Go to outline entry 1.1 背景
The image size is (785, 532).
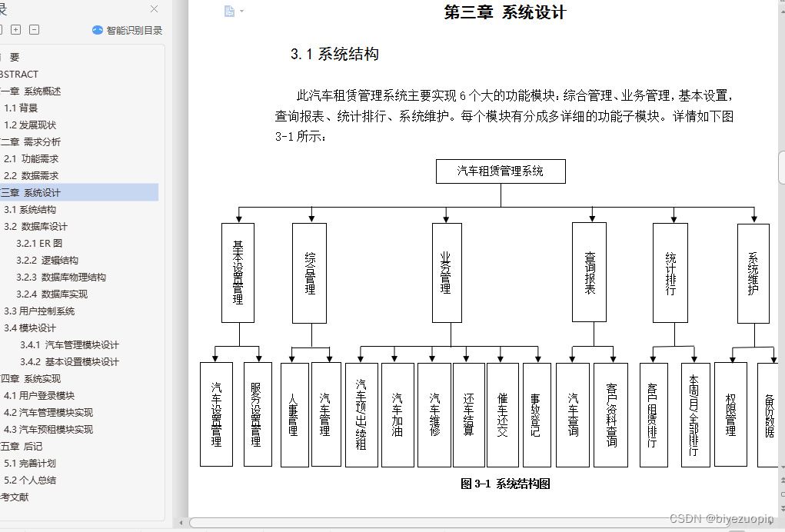(x=21, y=108)
